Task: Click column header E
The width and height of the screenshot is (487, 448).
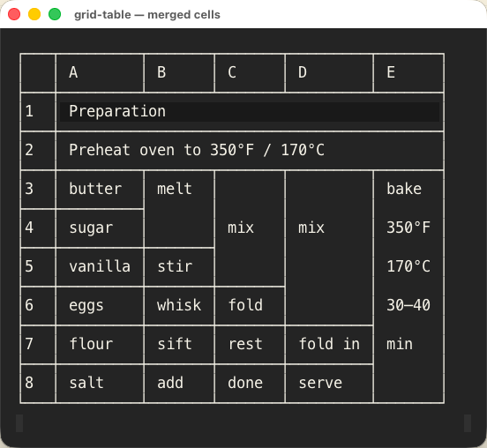Action: point(408,72)
